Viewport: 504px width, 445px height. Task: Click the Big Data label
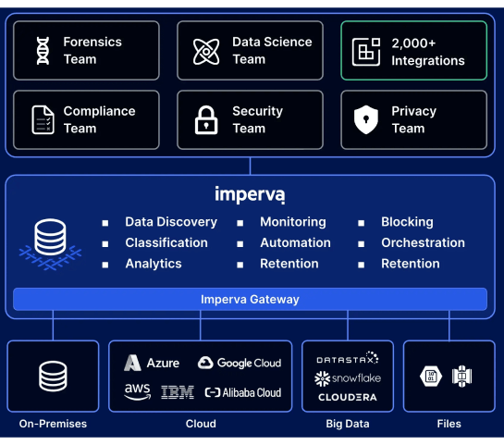(x=348, y=424)
